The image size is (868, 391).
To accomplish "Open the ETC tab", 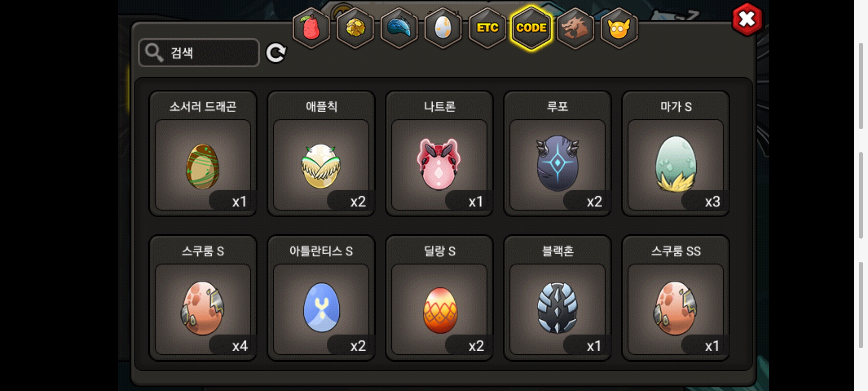I will coord(488,28).
